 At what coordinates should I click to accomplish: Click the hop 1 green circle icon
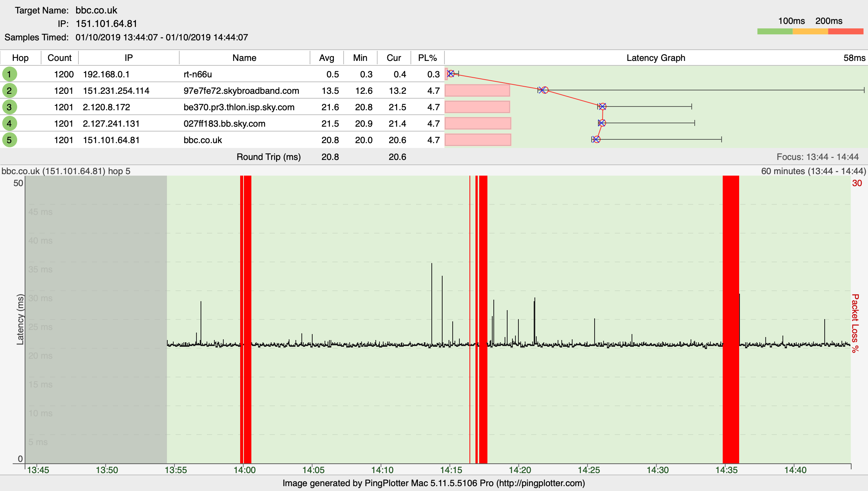tap(9, 74)
